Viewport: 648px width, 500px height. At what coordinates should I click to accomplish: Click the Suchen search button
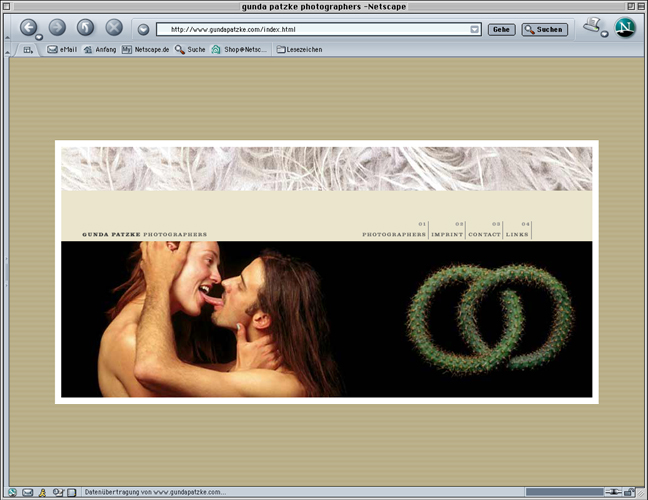coord(544,29)
